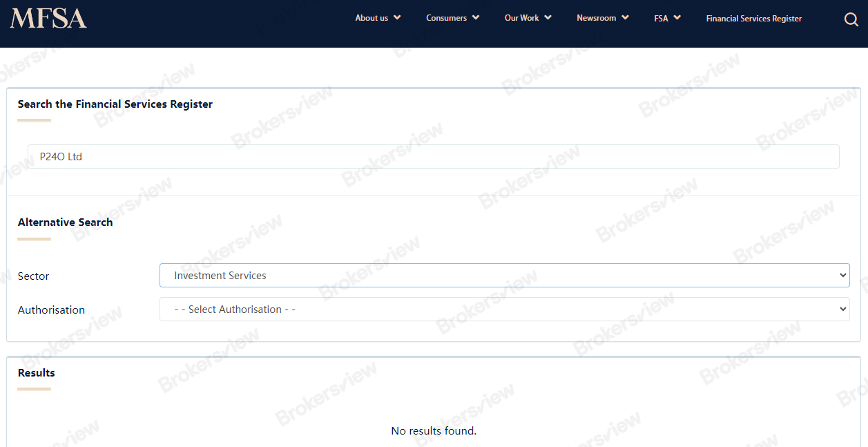Open the About us menu

(x=372, y=18)
